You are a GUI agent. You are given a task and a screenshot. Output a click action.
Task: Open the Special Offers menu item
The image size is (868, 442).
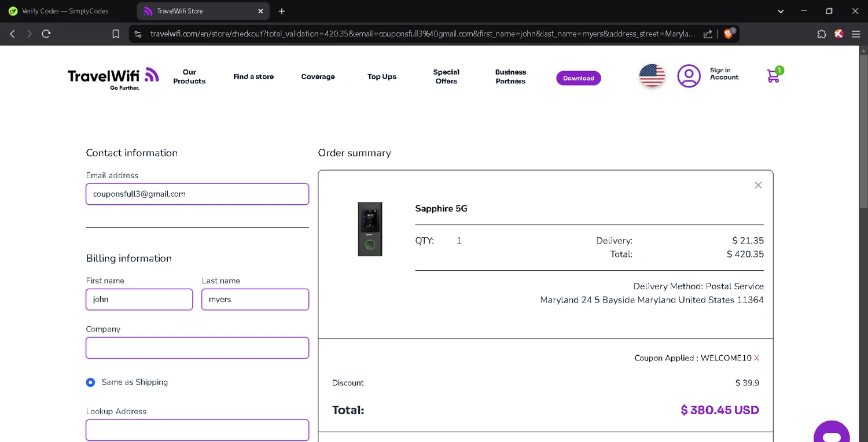(446, 76)
